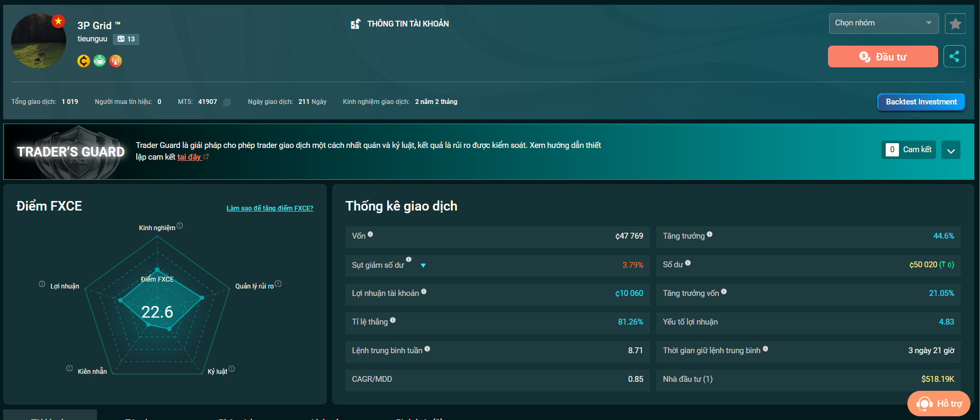Click the Cam kết commitments button
Viewport: 980px width, 420px height.
click(909, 150)
